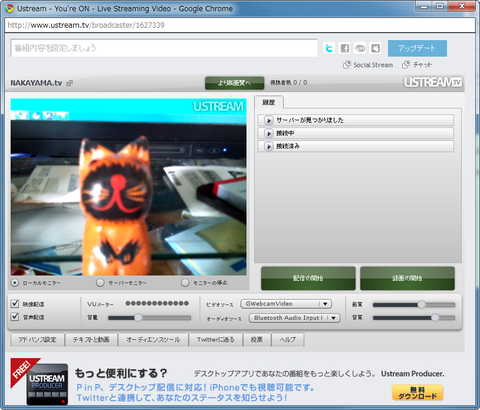Click the Facebook share icon
Image resolution: width=480 pixels, height=410 pixels.
[345, 48]
